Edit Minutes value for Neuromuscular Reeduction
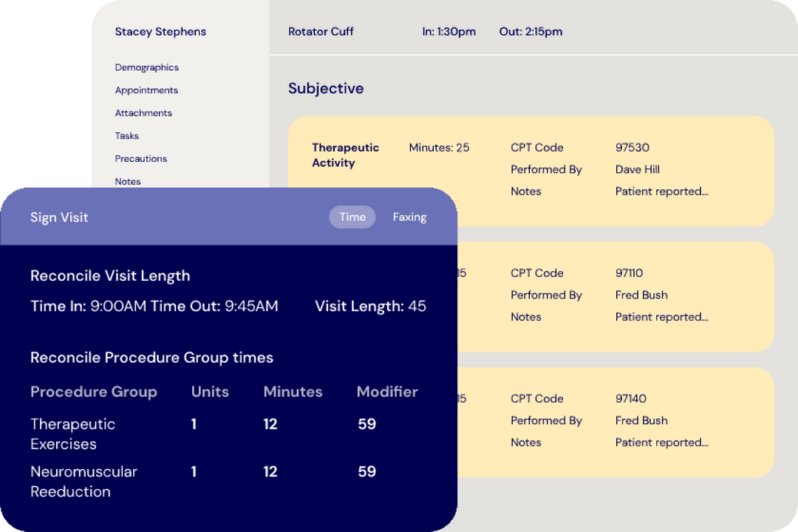This screenshot has height=532, width=798. click(x=270, y=471)
